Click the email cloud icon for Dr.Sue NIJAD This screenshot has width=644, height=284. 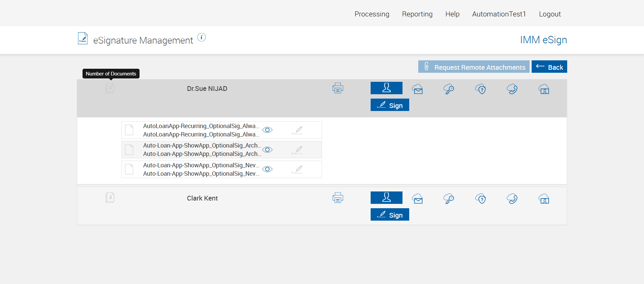(x=418, y=89)
